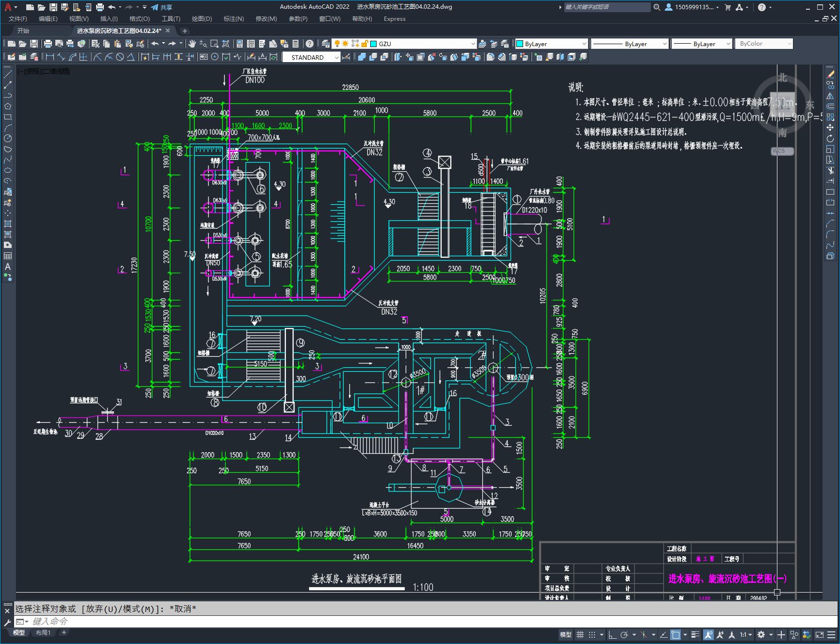Click the search magnifier icon in title bar

coord(657,7)
